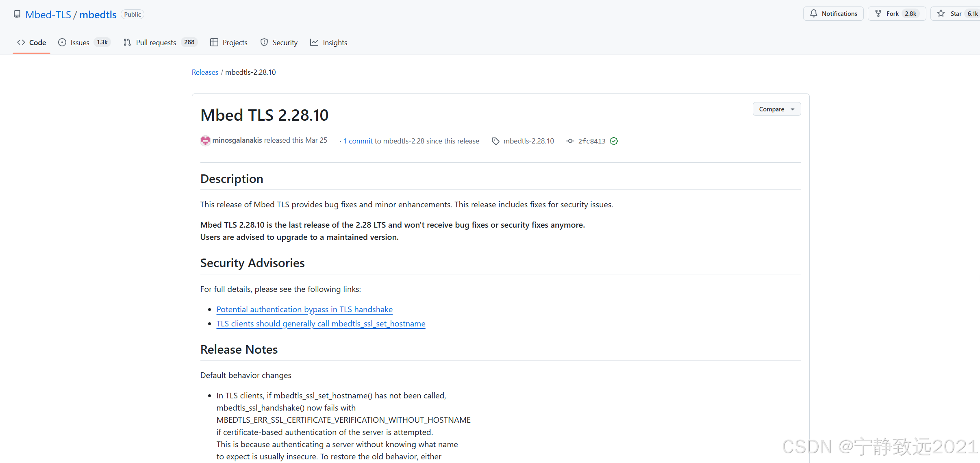
Task: Click the bell icon in Notifications
Action: (x=814, y=14)
